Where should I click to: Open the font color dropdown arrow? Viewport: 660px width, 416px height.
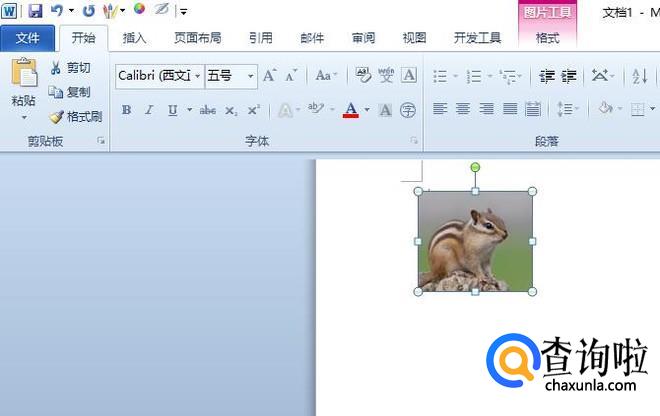tap(367, 110)
